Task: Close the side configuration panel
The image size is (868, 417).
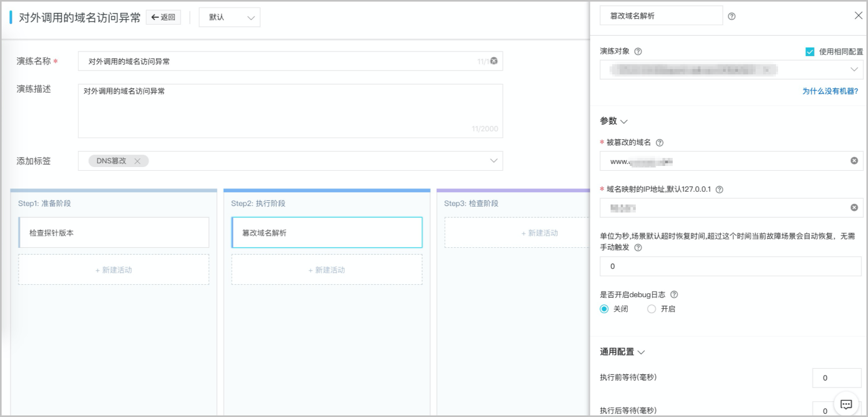Action: (x=858, y=16)
